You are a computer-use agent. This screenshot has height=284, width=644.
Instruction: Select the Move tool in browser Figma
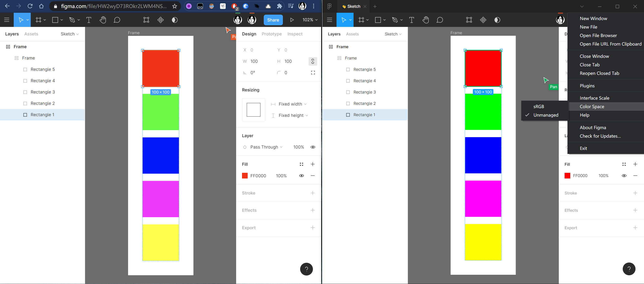pyautogui.click(x=21, y=20)
